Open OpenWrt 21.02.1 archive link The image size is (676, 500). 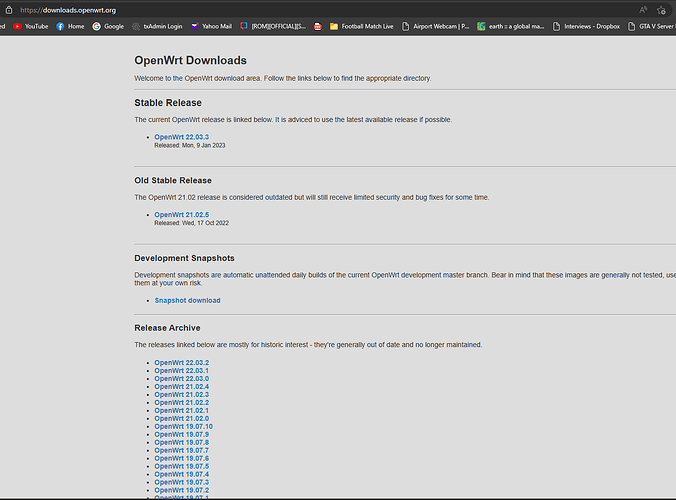point(182,410)
